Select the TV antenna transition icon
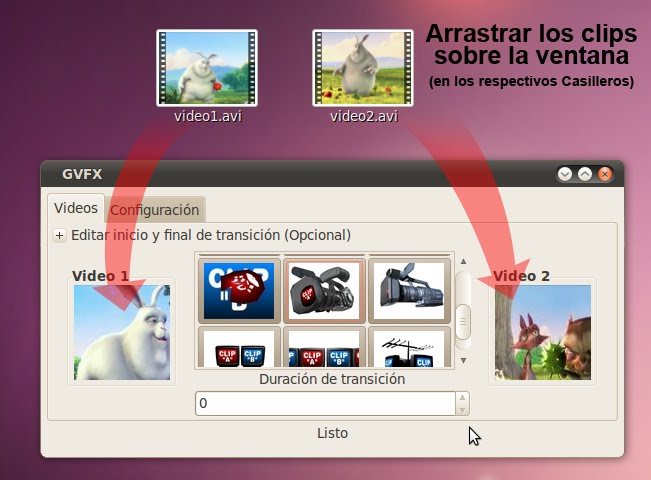Screen dimensions: 651x480 [x=407, y=348]
